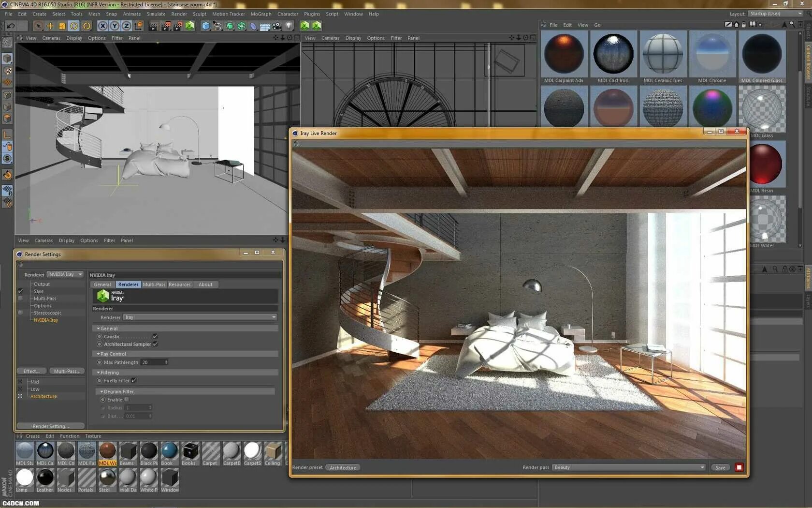
Task: Open the Render pass Beauty dropdown
Action: [x=629, y=467]
